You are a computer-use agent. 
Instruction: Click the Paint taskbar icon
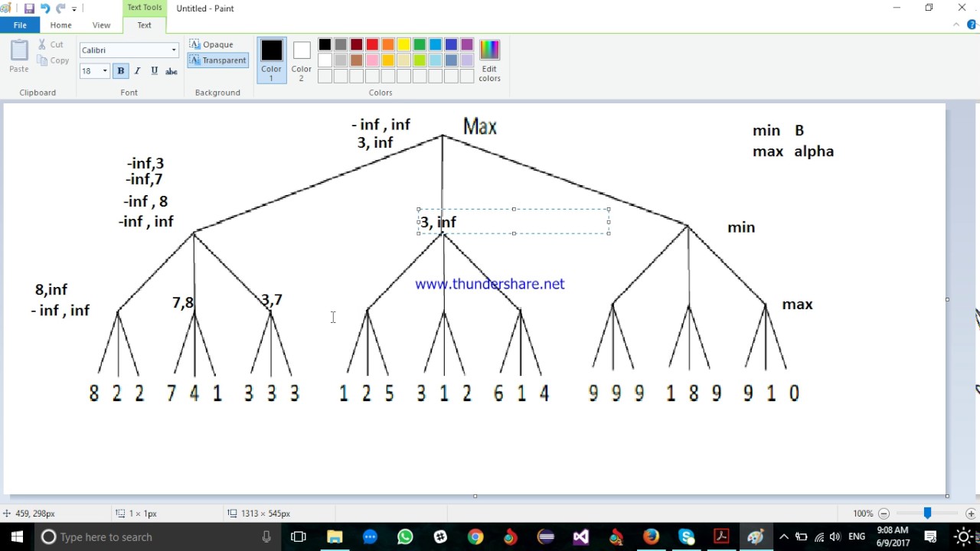click(x=756, y=536)
